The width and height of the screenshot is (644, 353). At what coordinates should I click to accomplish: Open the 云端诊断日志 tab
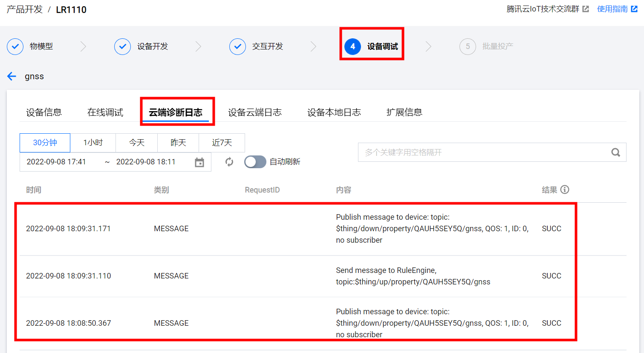pyautogui.click(x=176, y=112)
